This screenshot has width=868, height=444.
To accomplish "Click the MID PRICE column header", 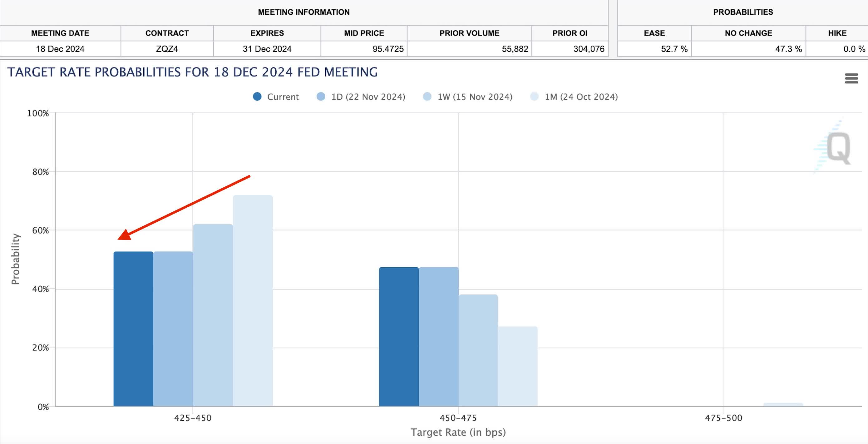I will click(364, 33).
